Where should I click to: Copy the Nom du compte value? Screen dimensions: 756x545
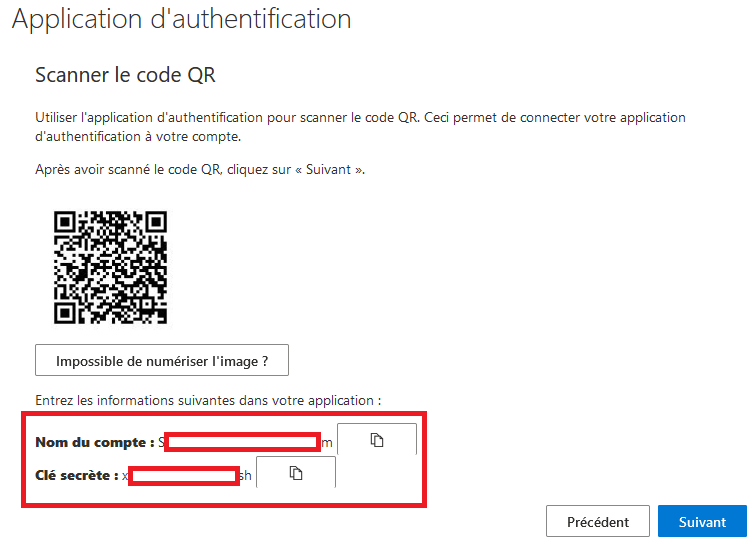(377, 439)
